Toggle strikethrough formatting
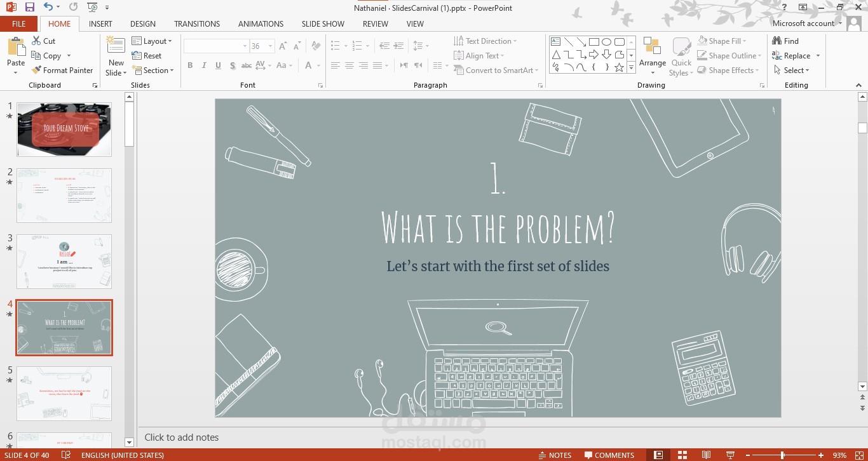 pyautogui.click(x=247, y=65)
